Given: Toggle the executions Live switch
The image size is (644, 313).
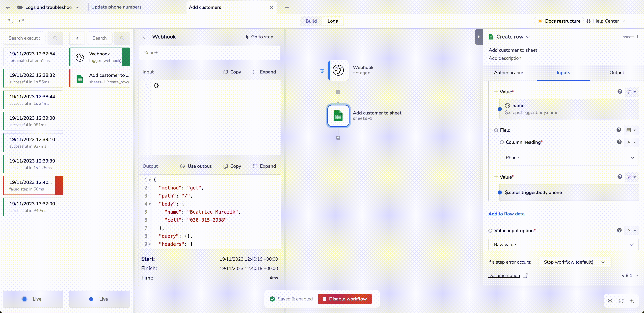Looking at the screenshot, I should [x=33, y=299].
